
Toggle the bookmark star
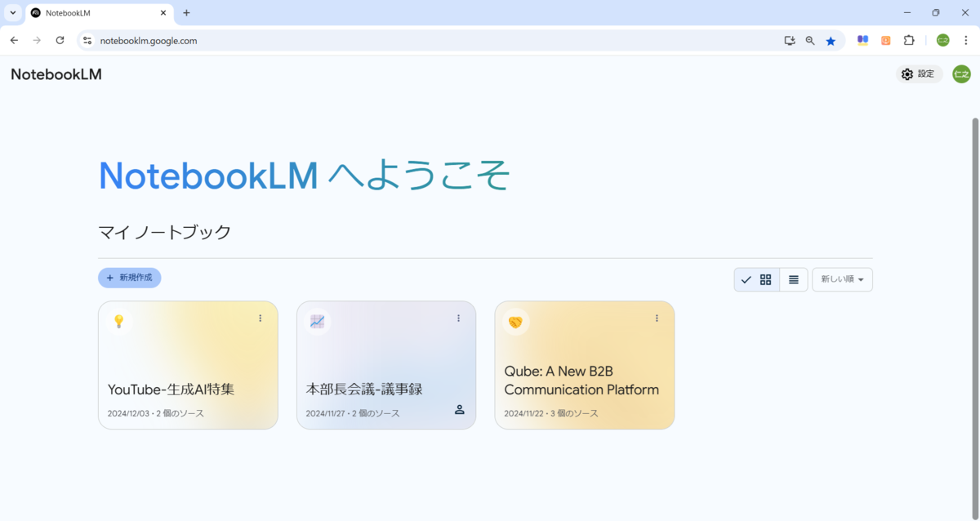pos(831,40)
